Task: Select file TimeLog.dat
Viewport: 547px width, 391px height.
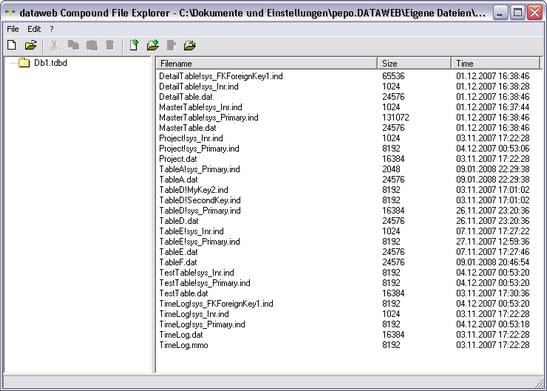Action: pyautogui.click(x=181, y=335)
